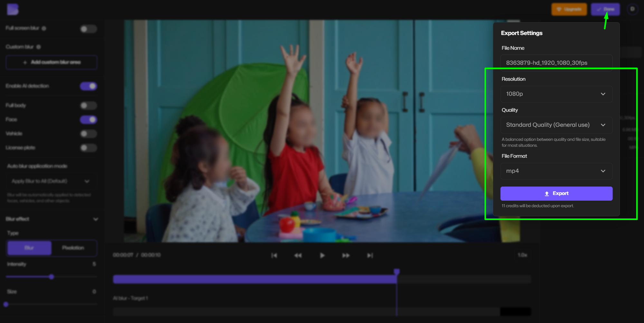
Task: Enable the Vehicle detection switch
Action: 89,134
